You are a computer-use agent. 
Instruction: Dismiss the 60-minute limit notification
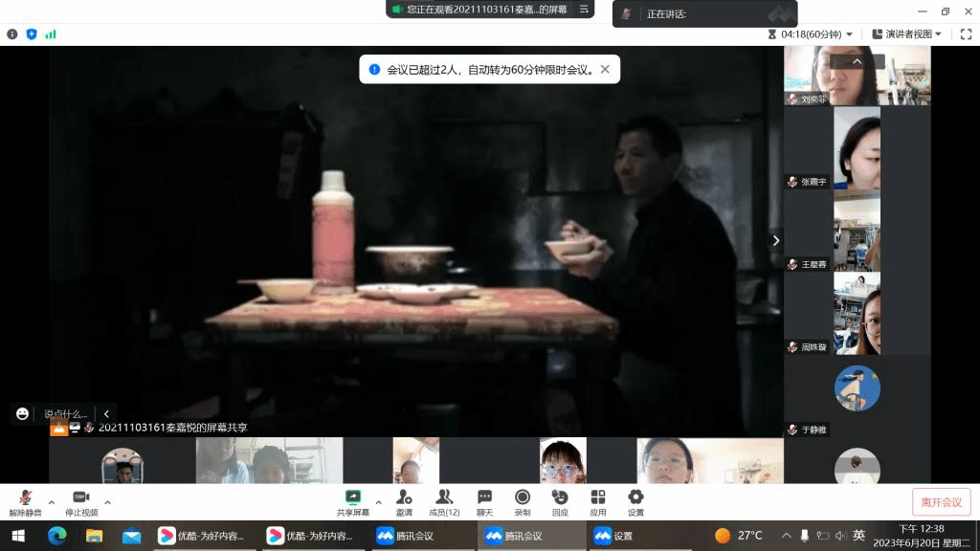[x=605, y=69]
